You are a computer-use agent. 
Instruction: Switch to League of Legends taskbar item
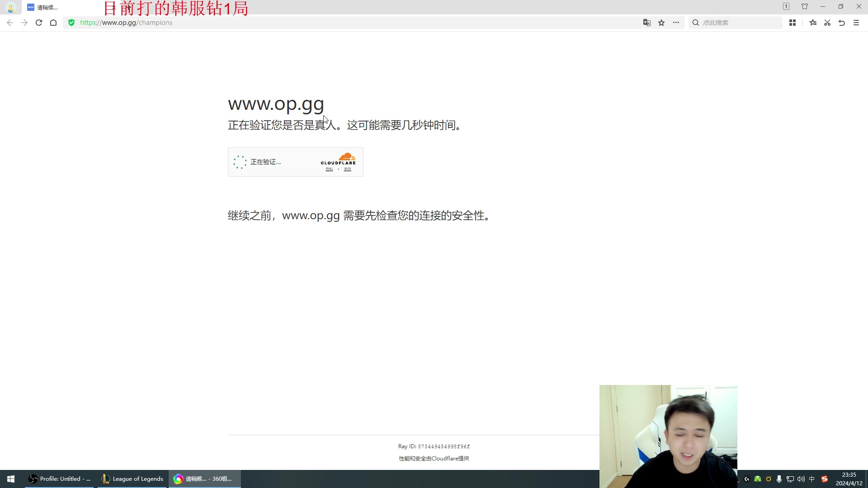132,479
